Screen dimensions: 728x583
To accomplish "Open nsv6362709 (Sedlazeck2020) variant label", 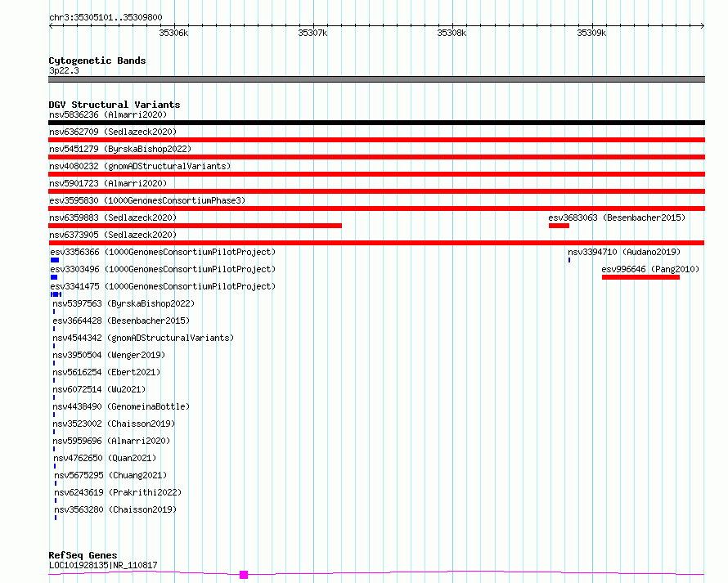I will click(x=113, y=132).
